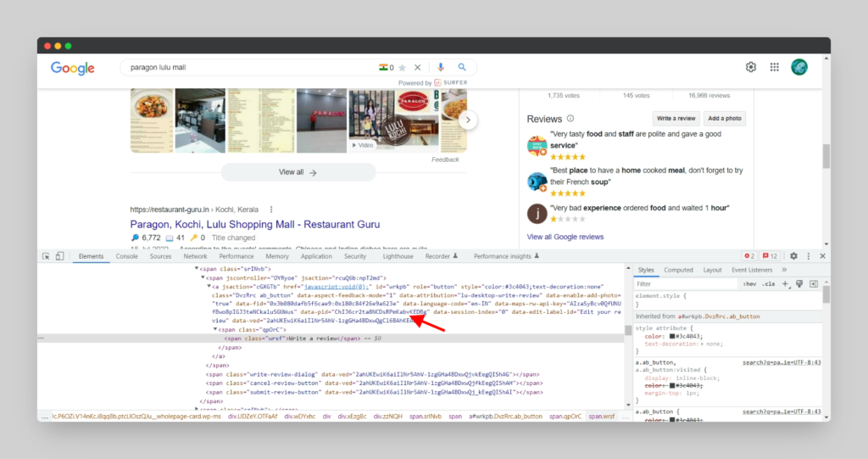Open Google settings gear
The height and width of the screenshot is (459, 868).
[x=751, y=67]
